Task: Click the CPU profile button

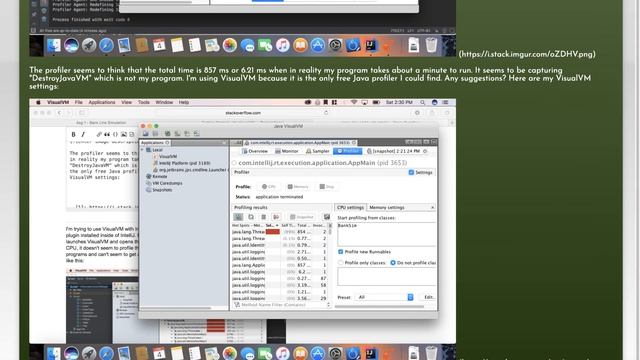Action: coord(269,187)
